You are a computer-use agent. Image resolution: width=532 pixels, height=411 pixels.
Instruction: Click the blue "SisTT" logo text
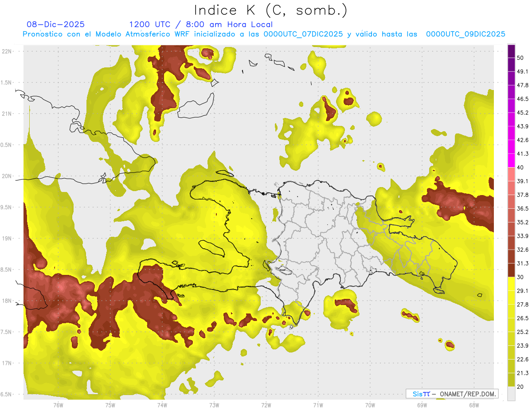421,394
